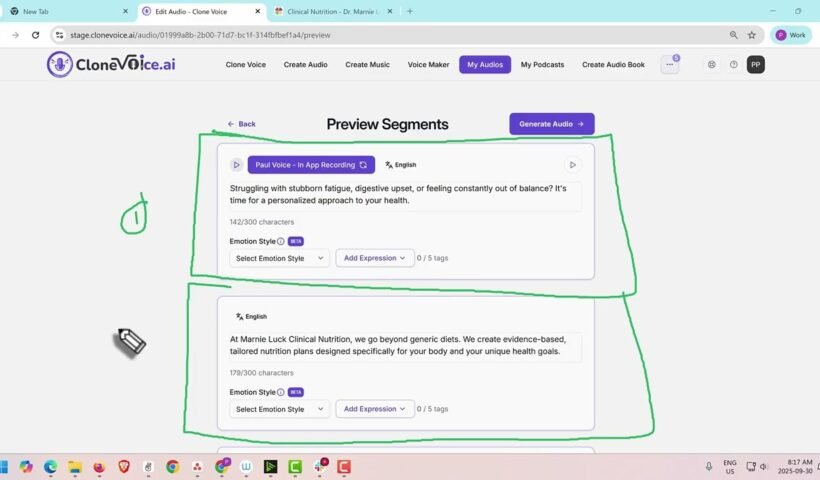Click play button at right of first segment
The image size is (820, 480).
point(572,165)
